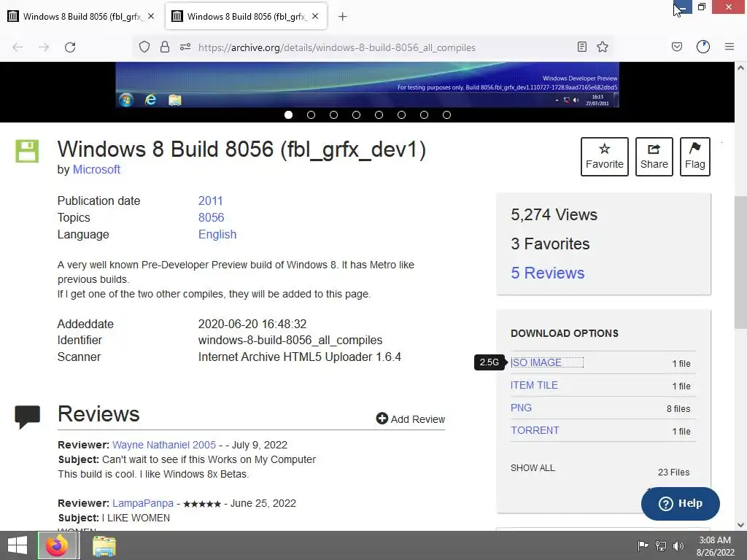The width and height of the screenshot is (747, 560).
Task: Open the ITEM TILE download option
Action: click(534, 385)
